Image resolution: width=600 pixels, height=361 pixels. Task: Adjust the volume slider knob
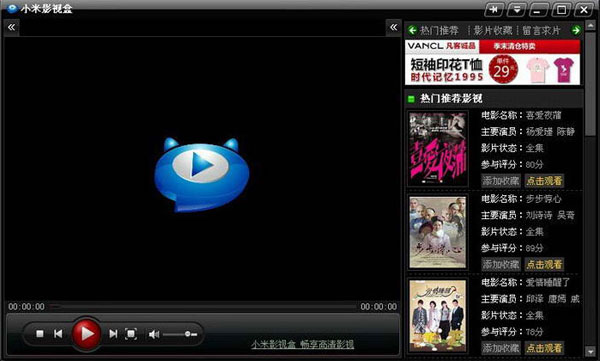coord(188,334)
